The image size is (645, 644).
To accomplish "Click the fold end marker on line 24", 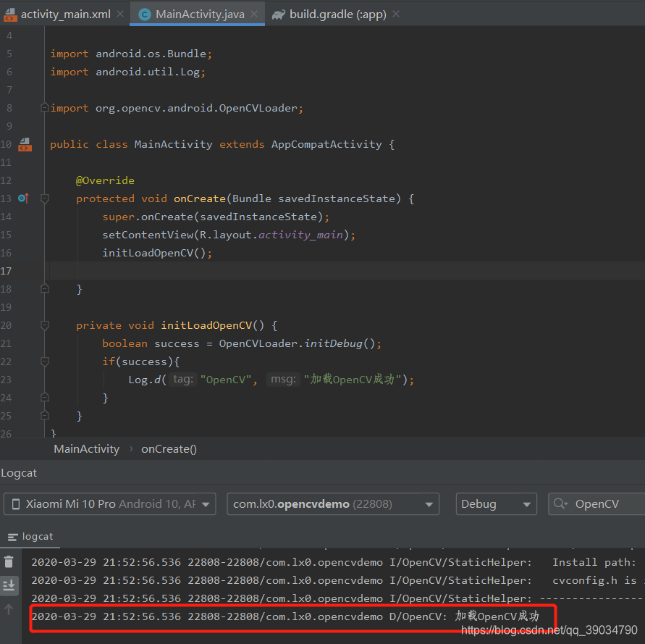I will tap(45, 398).
